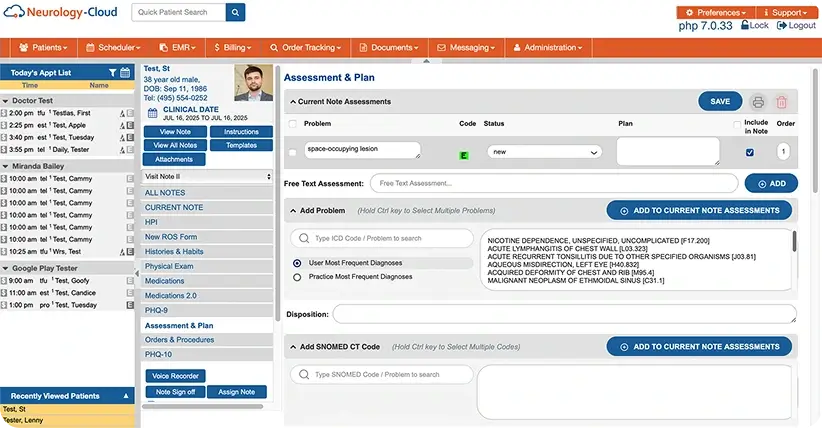
Task: Click the left-arrow collapse handle beside Physical Exam
Action: click(137, 273)
